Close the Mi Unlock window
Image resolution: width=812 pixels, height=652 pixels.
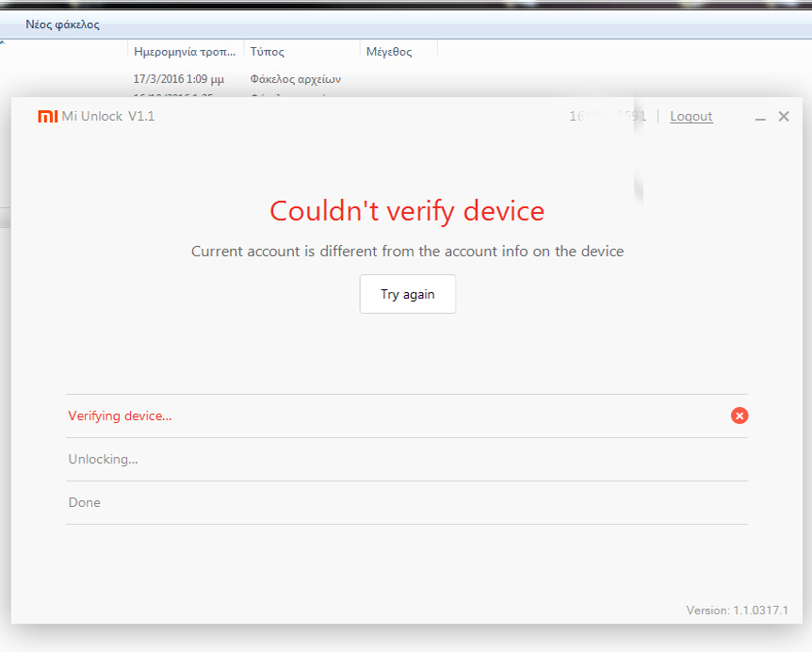(x=784, y=117)
